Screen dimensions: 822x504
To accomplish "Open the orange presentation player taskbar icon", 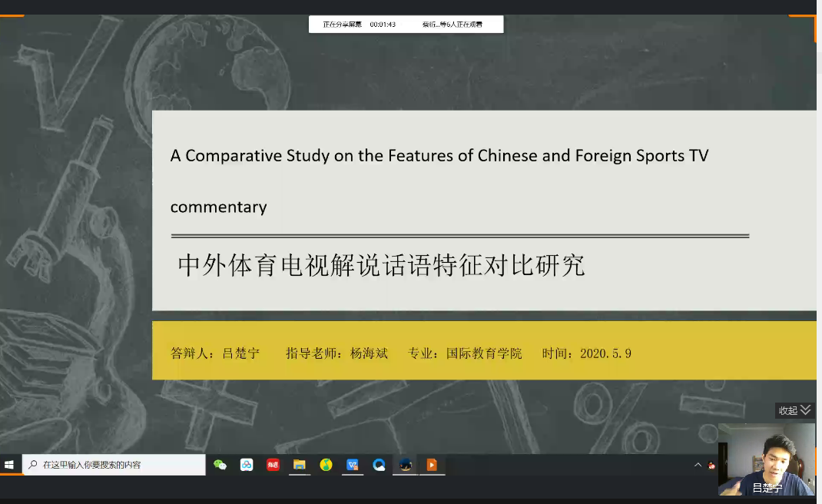I will [x=432, y=465].
